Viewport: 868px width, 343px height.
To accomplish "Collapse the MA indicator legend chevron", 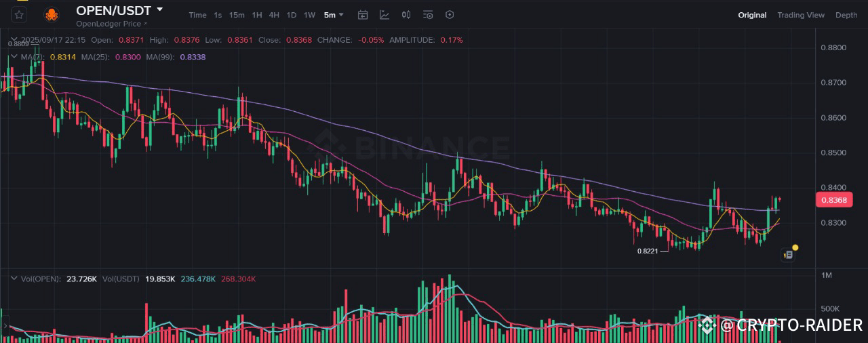I will point(14,57).
